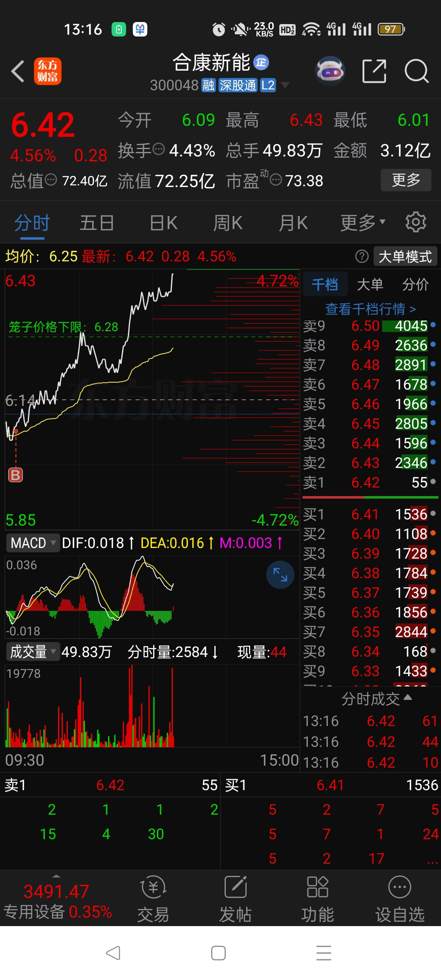Tap the share/export icon
This screenshot has width=441, height=980.
point(374,71)
